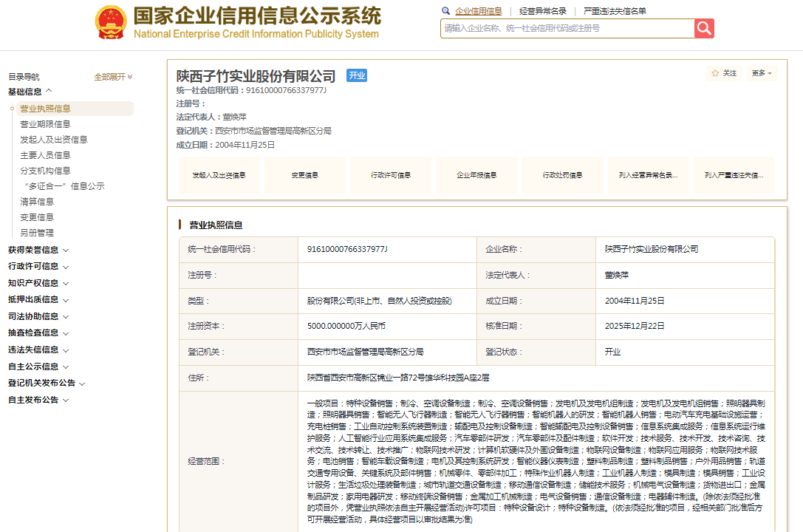Expand all sections with 全部展开
Image resolution: width=803 pixels, height=532 pixels.
tap(113, 77)
